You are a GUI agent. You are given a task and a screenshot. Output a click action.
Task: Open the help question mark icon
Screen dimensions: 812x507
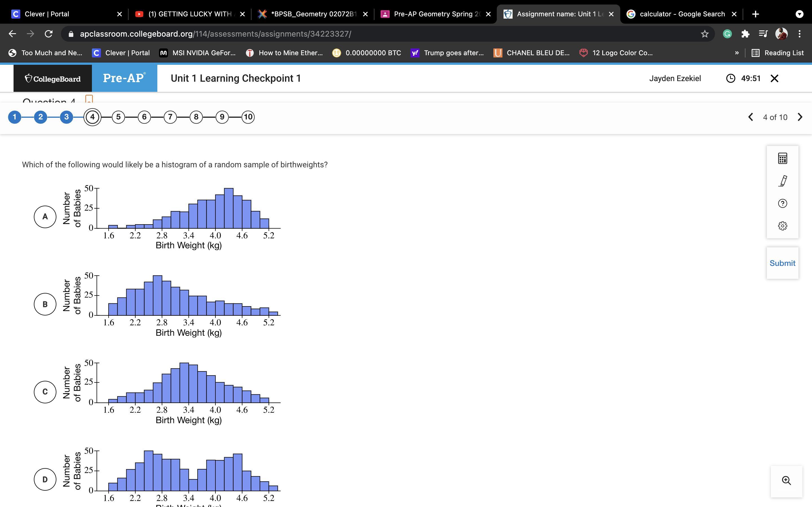pyautogui.click(x=782, y=204)
